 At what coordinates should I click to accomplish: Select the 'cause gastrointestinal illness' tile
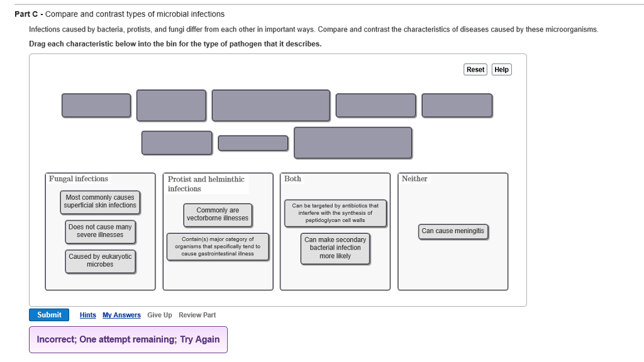[218, 246]
